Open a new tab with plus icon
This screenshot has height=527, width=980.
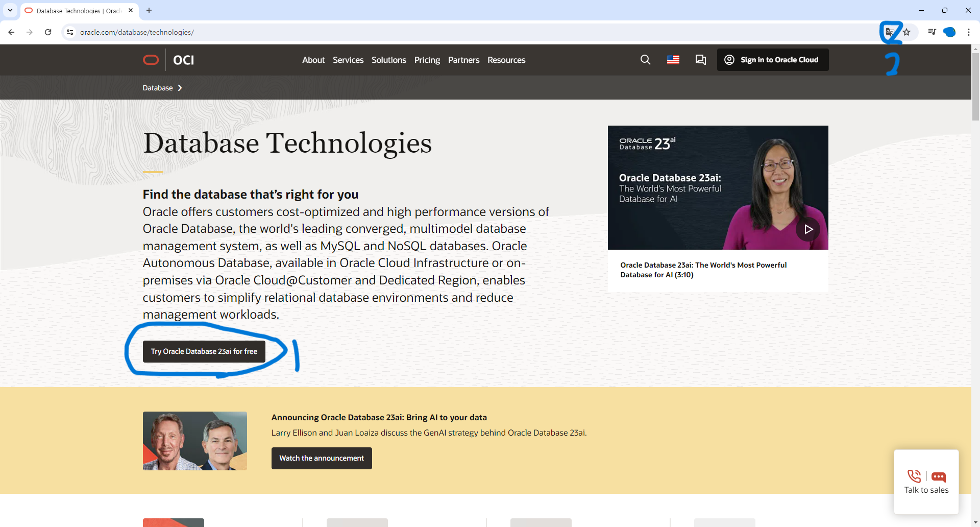tap(149, 10)
